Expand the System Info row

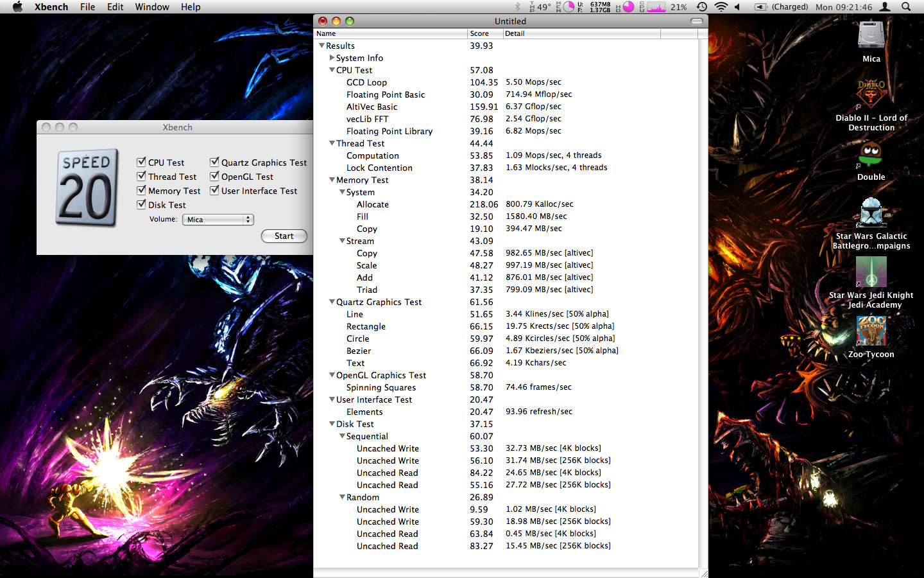[x=332, y=58]
